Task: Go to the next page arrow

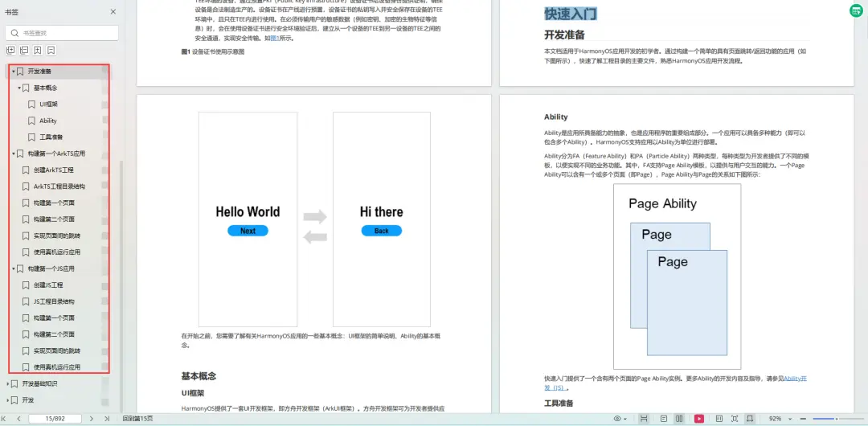Action: (x=92, y=419)
